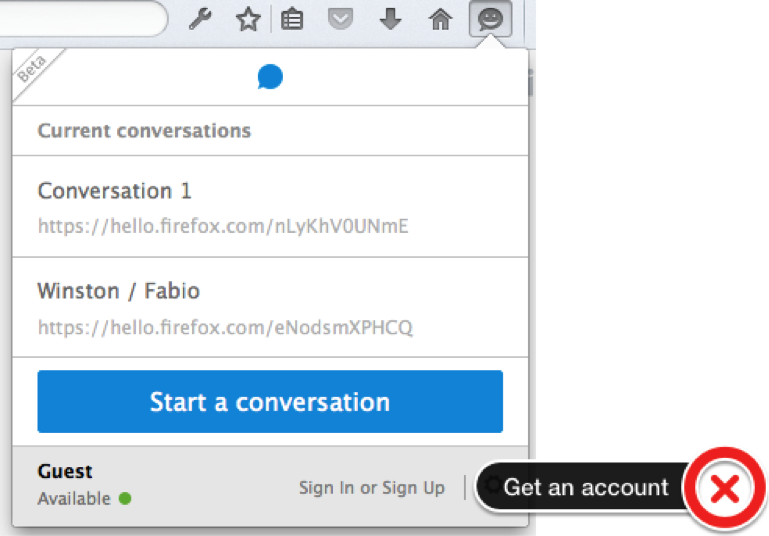This screenshot has height=536, width=769.
Task: Click the green availability status dot
Action: point(125,499)
